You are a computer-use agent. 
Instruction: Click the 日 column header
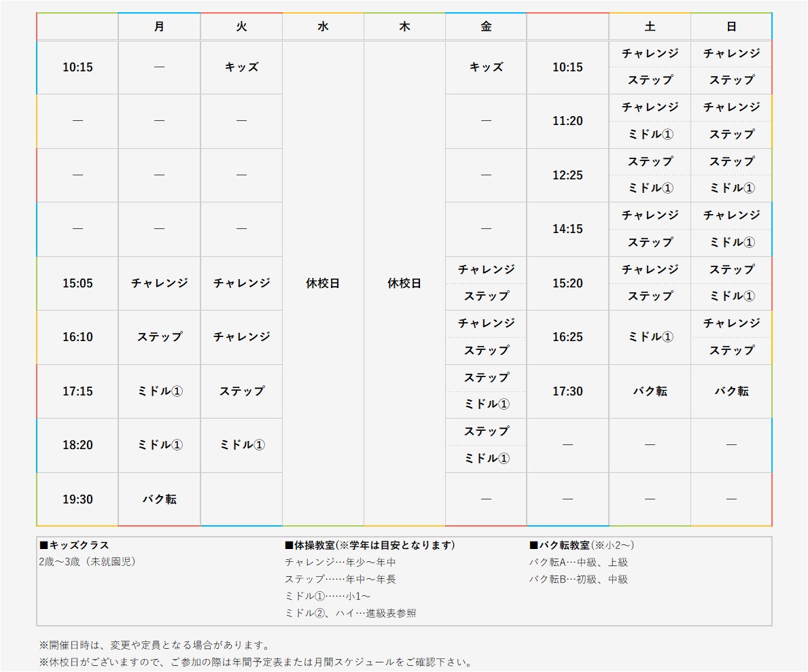pyautogui.click(x=731, y=26)
